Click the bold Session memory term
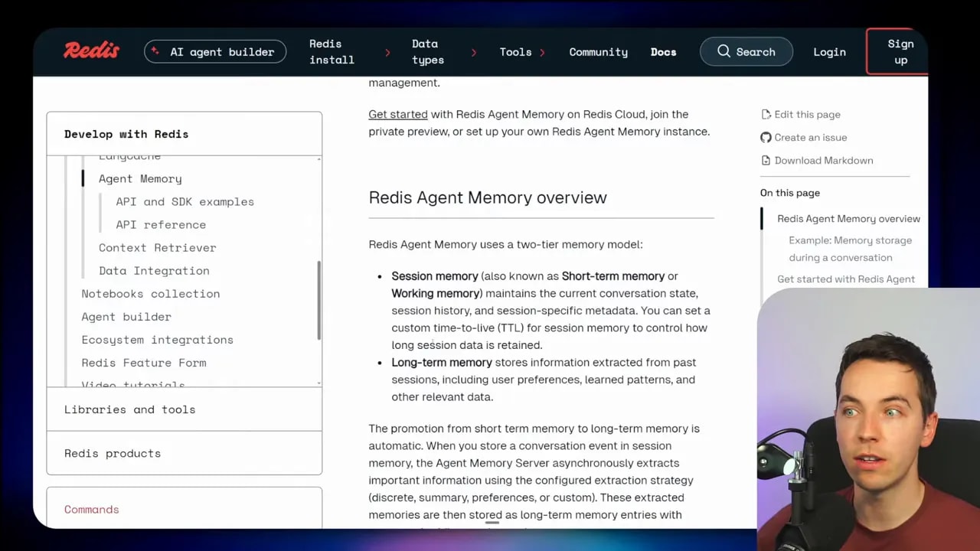The height and width of the screenshot is (551, 980). (x=434, y=275)
